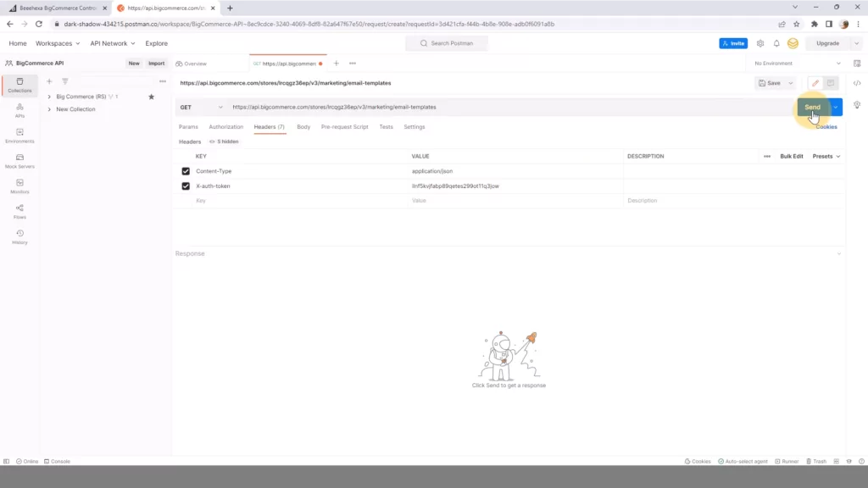Create a new collection with plus icon
Screen dimensions: 868x488
(x=49, y=81)
